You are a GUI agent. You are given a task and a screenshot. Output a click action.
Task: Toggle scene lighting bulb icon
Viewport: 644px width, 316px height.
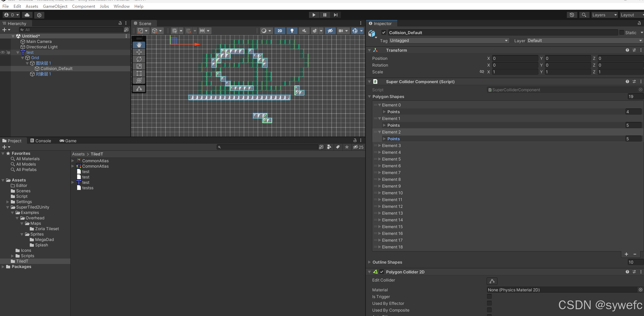point(292,31)
